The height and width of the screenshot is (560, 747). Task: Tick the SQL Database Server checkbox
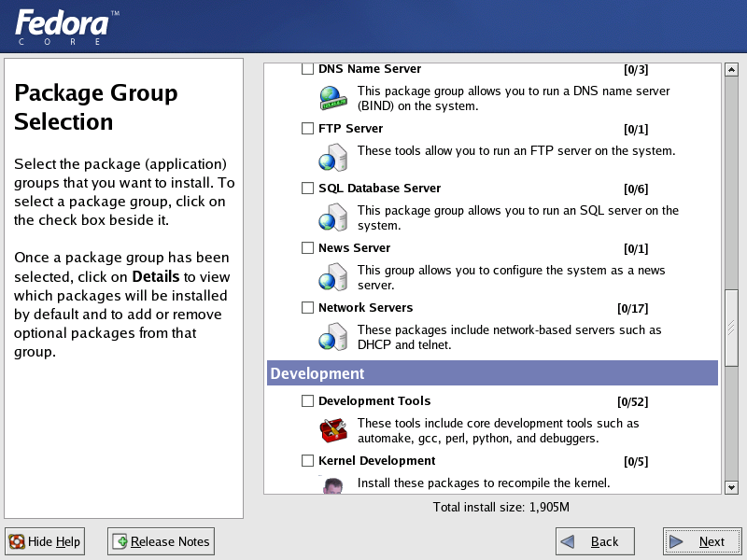pos(308,189)
